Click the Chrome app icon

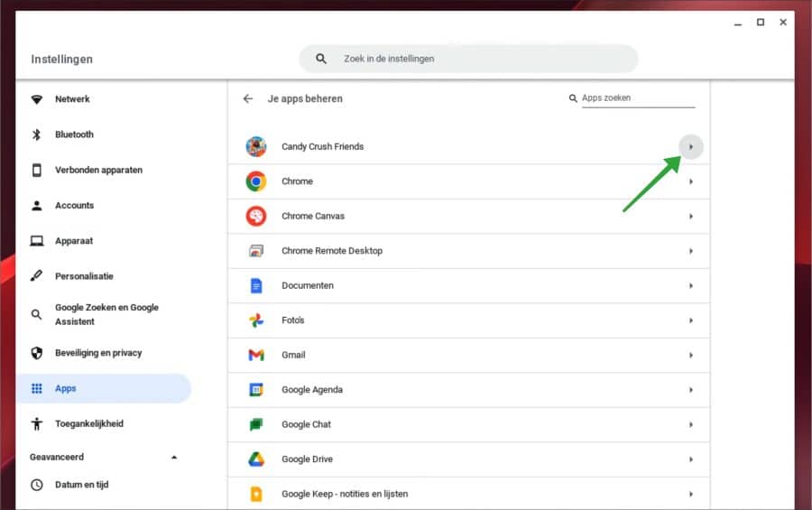[256, 181]
